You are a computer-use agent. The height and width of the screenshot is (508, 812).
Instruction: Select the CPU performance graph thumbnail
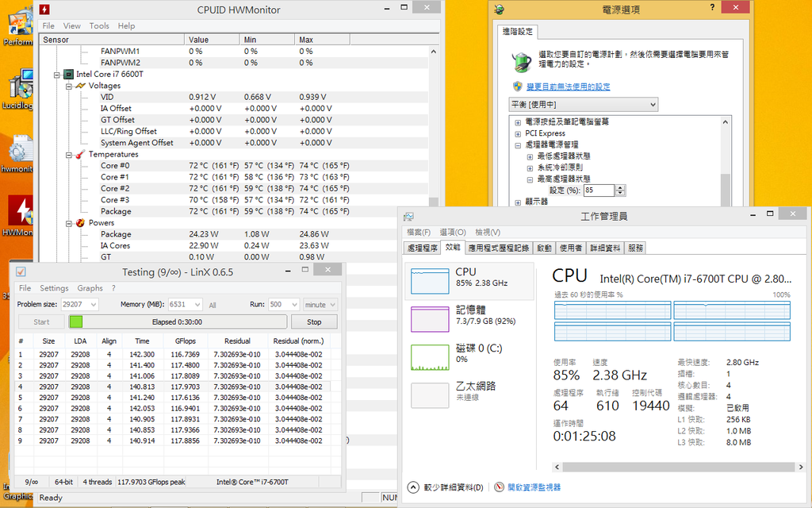point(430,281)
